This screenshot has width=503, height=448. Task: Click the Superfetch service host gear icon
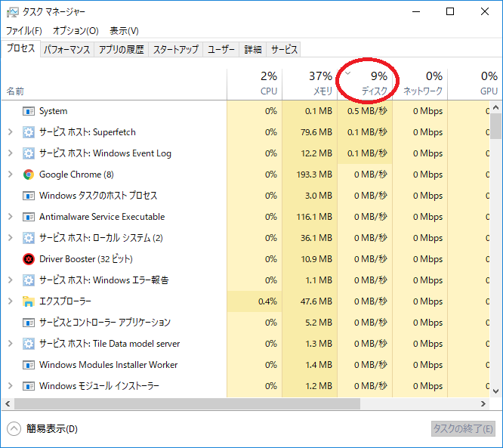pyautogui.click(x=29, y=132)
